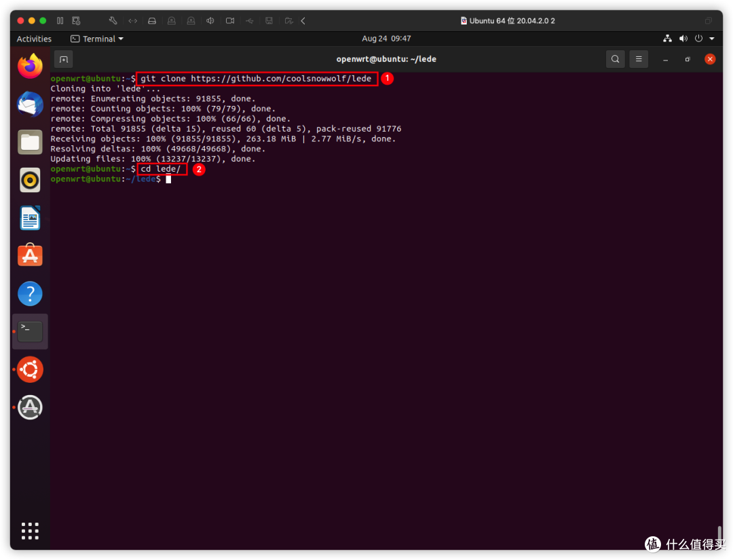Click the Activities menu
733x560 pixels.
tap(34, 39)
